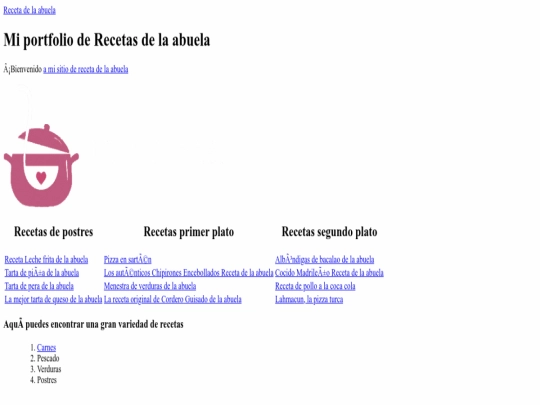The height and width of the screenshot is (405, 540).
Task: Click the 'Postres' list item text
Action: coord(46,380)
